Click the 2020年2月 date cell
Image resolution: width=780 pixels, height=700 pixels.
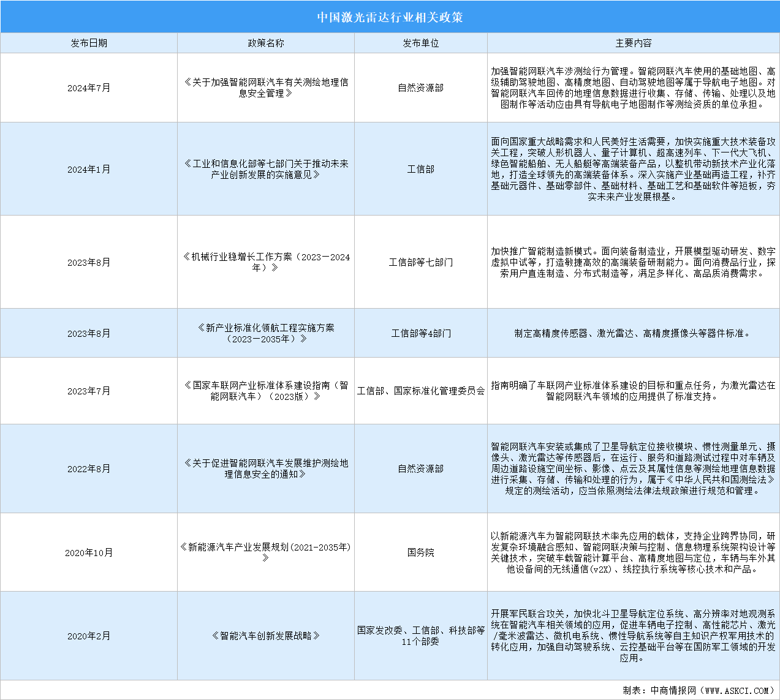(89, 636)
